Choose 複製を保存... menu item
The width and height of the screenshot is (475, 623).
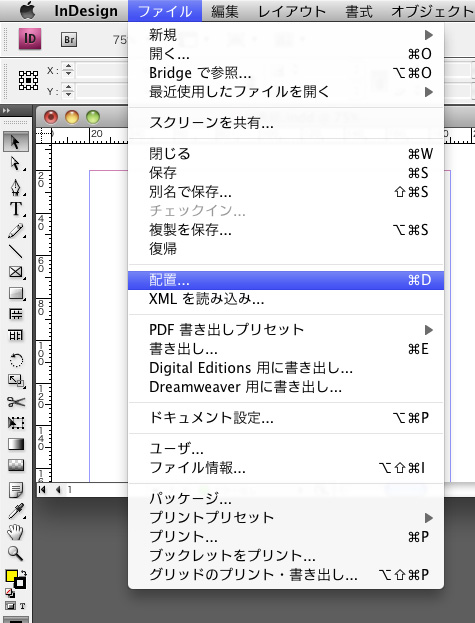[286, 230]
